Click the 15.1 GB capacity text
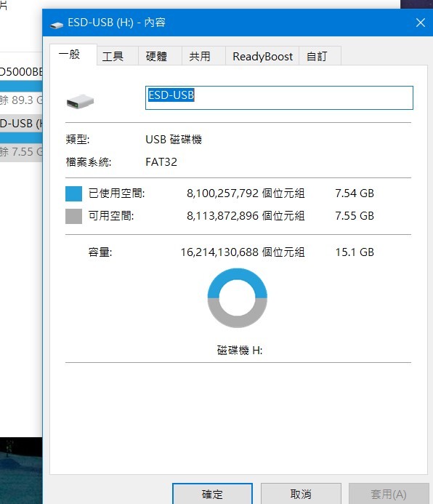The width and height of the screenshot is (433, 504). point(355,252)
